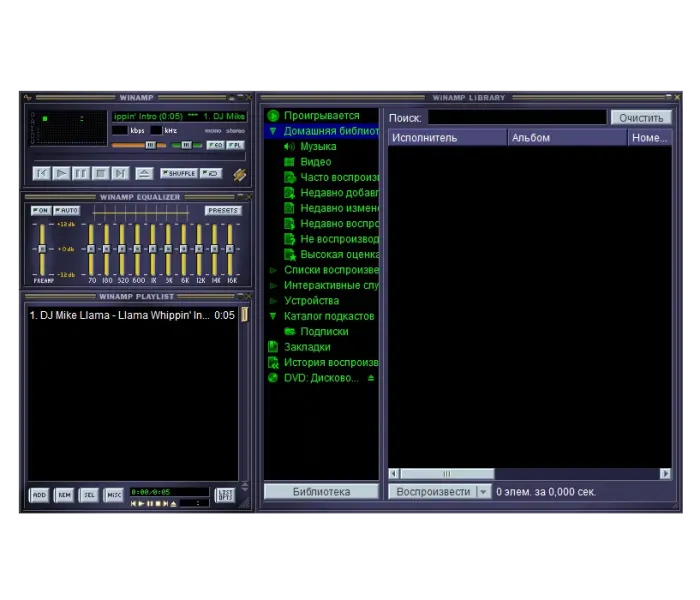Click the playlist vertical scrollbar handle
The image size is (700, 600).
point(245,314)
